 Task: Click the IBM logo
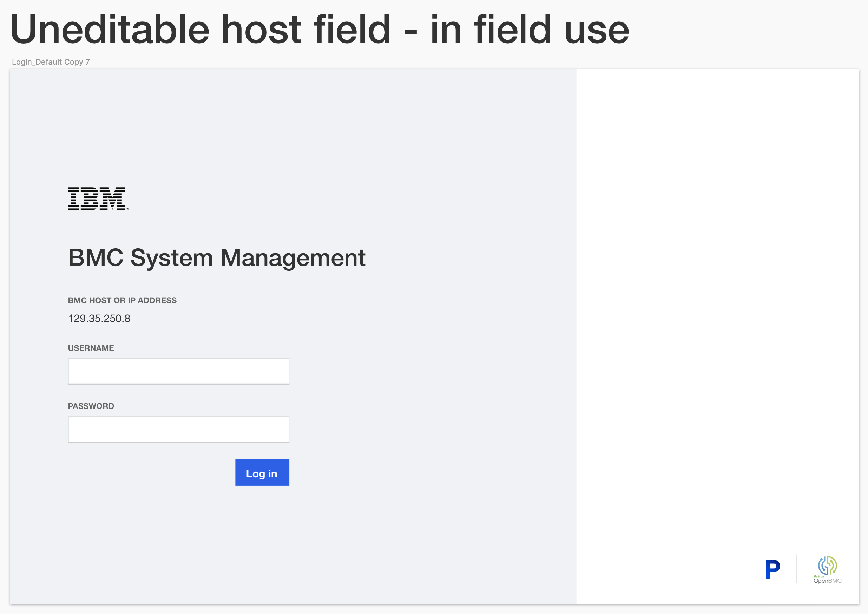[x=97, y=198]
